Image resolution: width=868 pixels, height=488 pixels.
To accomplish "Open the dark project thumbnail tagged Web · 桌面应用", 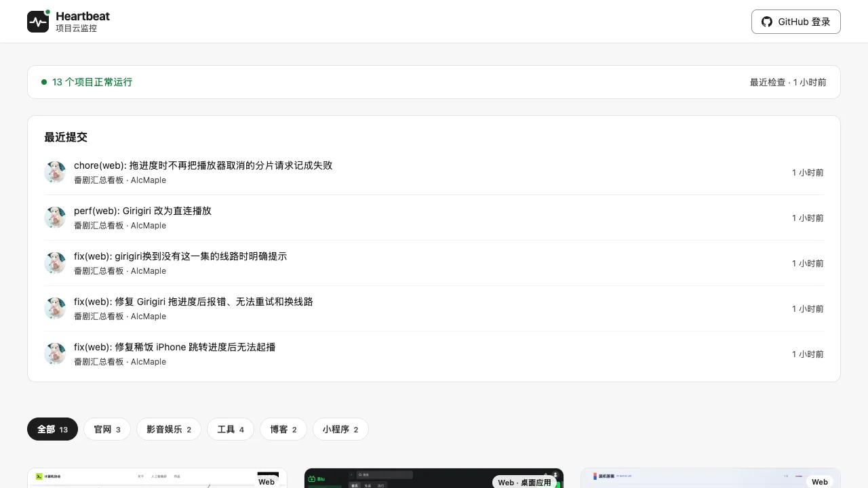I will click(434, 478).
